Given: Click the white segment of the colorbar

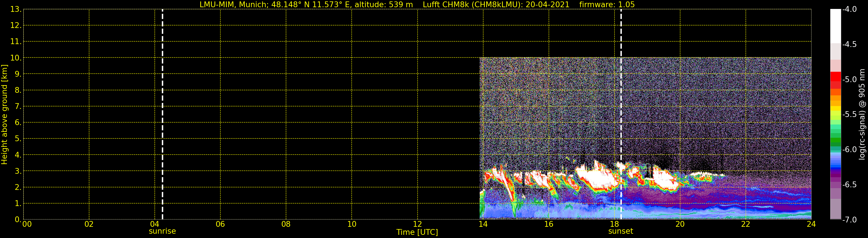Looking at the screenshot, I should point(836,26).
